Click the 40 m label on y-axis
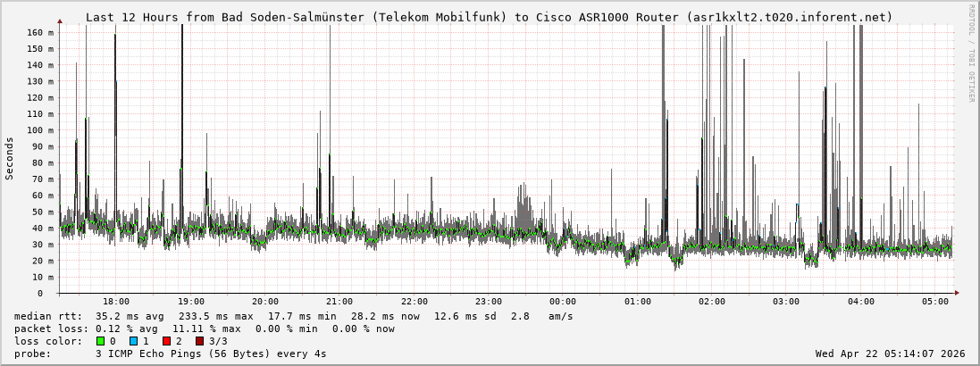The image size is (980, 366). coord(43,228)
